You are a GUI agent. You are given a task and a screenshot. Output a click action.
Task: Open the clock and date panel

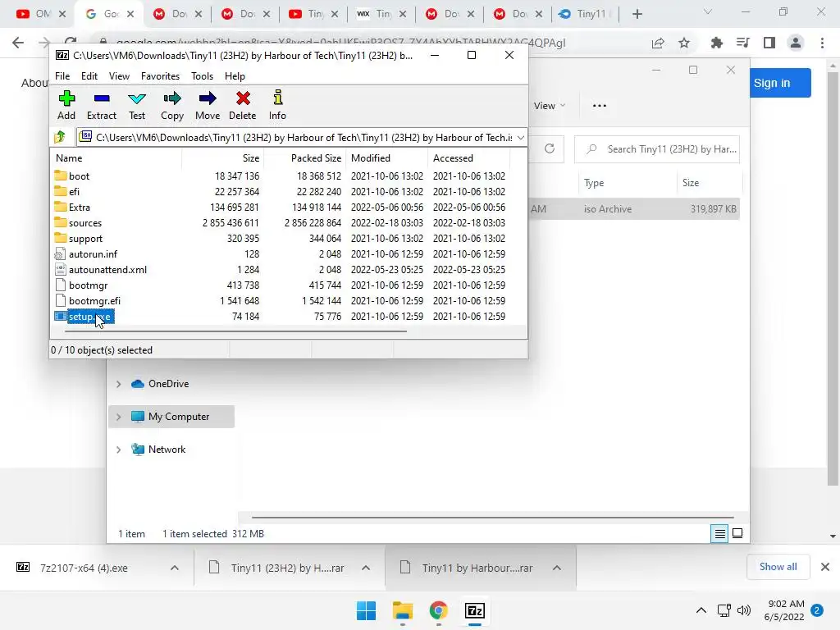tap(784, 610)
